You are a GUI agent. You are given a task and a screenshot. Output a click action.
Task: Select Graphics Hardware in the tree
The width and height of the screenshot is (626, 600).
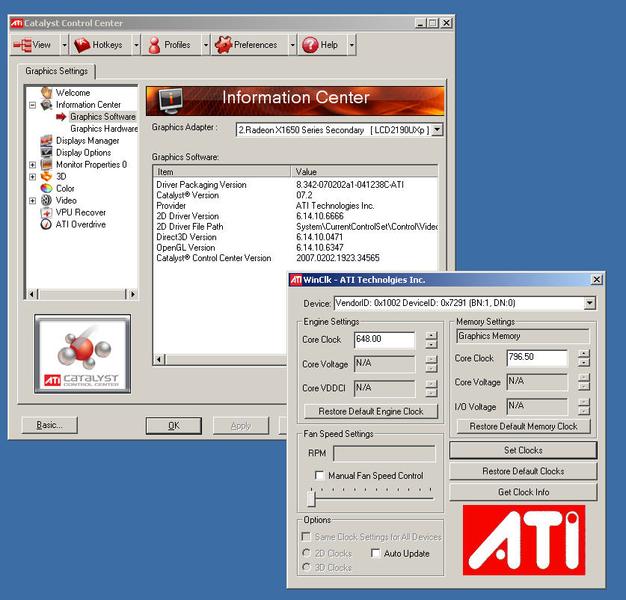coord(104,129)
